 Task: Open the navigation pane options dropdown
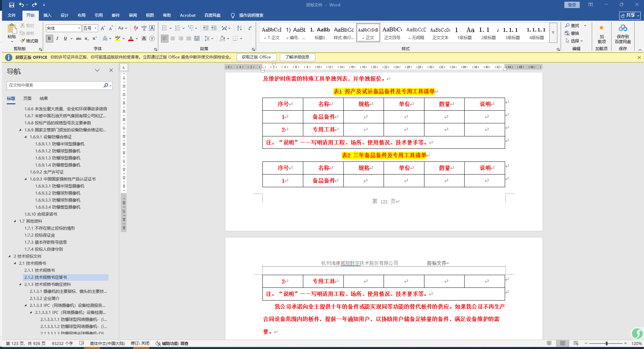click(97, 70)
